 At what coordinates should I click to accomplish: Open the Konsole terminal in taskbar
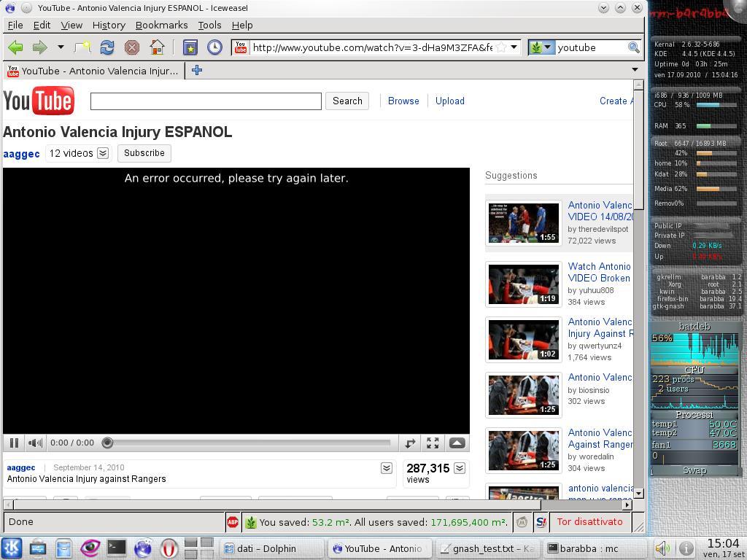coord(117,548)
